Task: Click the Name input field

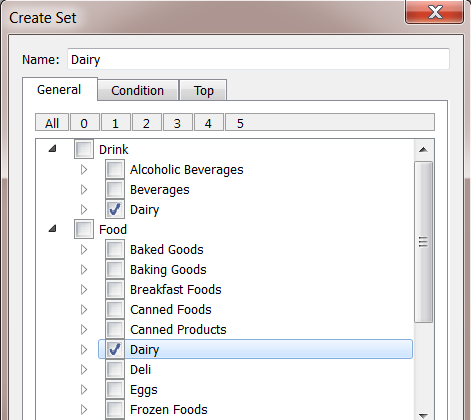Action: [x=258, y=59]
